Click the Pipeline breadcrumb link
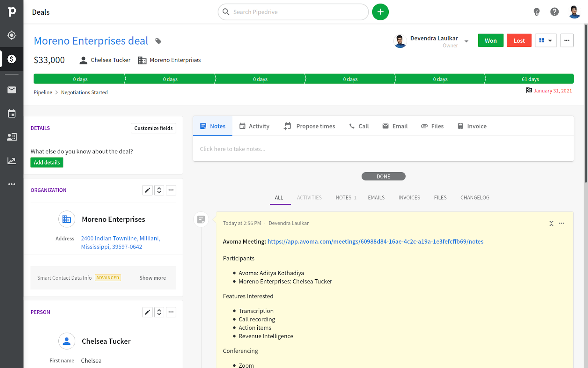 [43, 92]
